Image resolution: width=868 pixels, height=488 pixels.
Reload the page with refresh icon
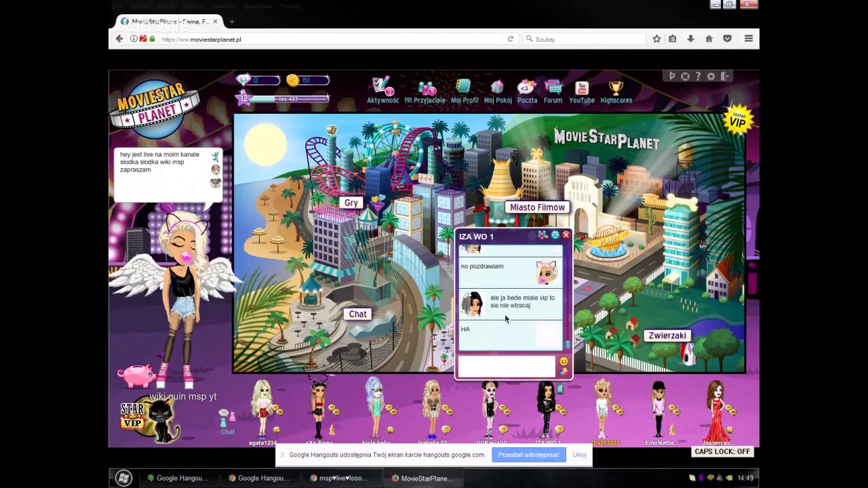click(511, 39)
